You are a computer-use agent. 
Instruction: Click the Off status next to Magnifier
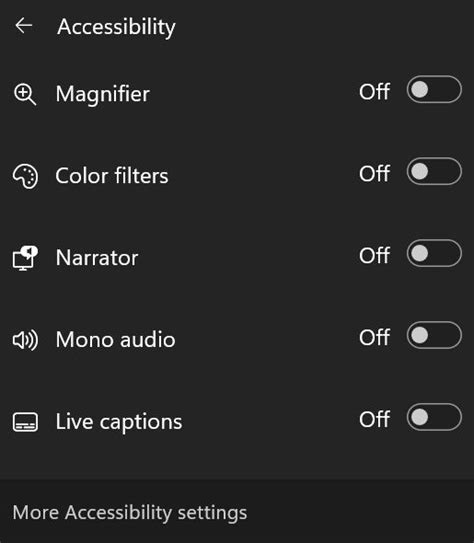pyautogui.click(x=375, y=92)
